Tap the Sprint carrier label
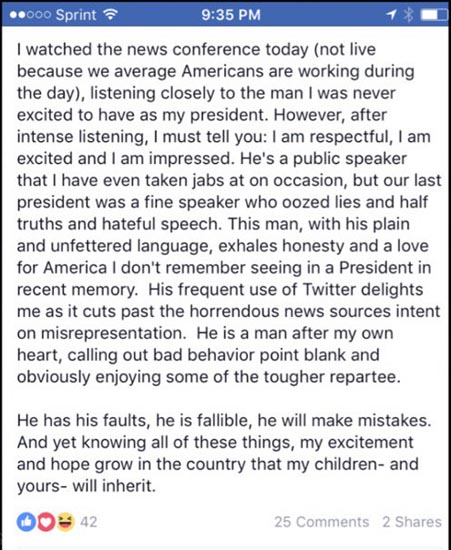Screen dimensions: 451x550 click(x=76, y=15)
